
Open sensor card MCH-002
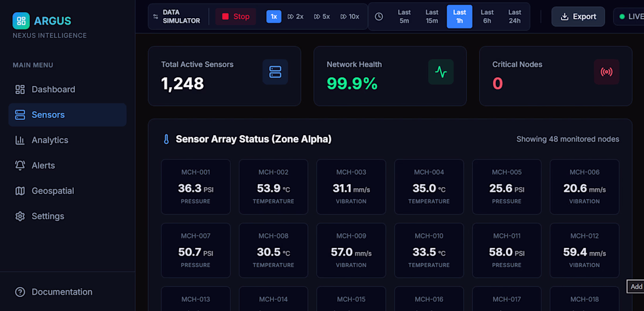tap(273, 186)
